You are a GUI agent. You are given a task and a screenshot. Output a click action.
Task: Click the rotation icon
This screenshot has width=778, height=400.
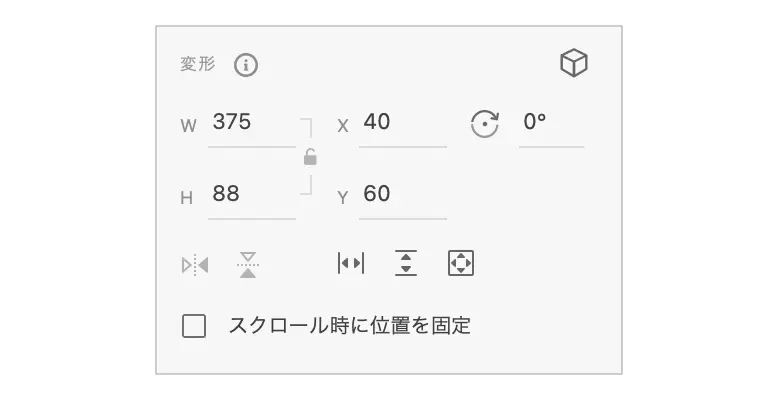point(484,125)
